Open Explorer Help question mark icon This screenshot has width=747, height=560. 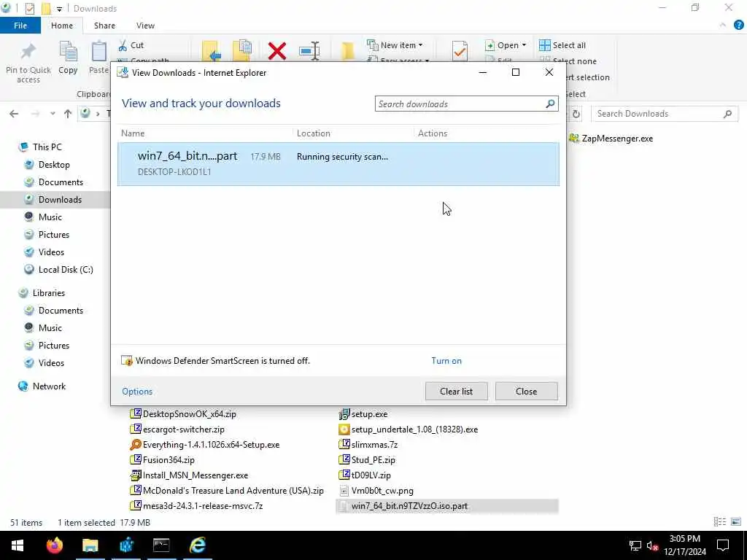click(x=738, y=26)
